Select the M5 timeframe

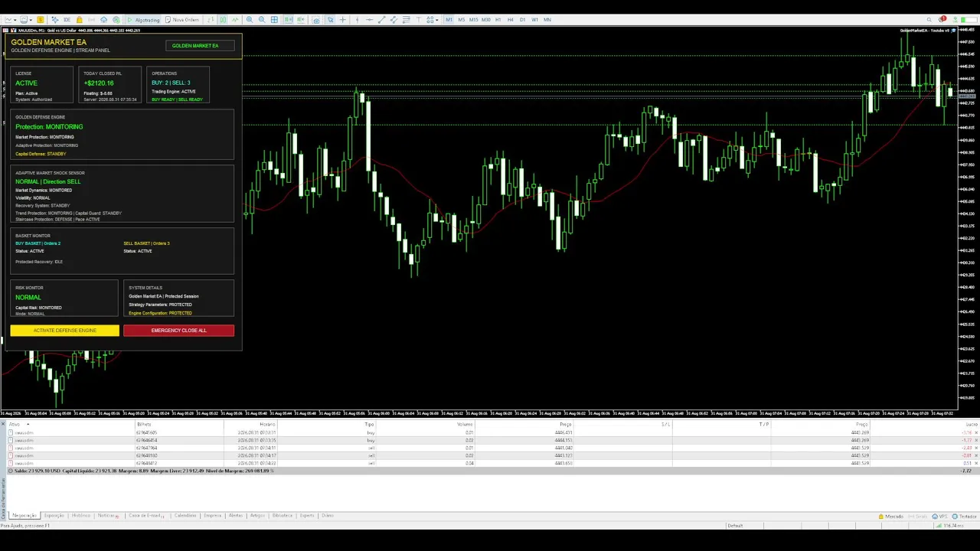(461, 19)
